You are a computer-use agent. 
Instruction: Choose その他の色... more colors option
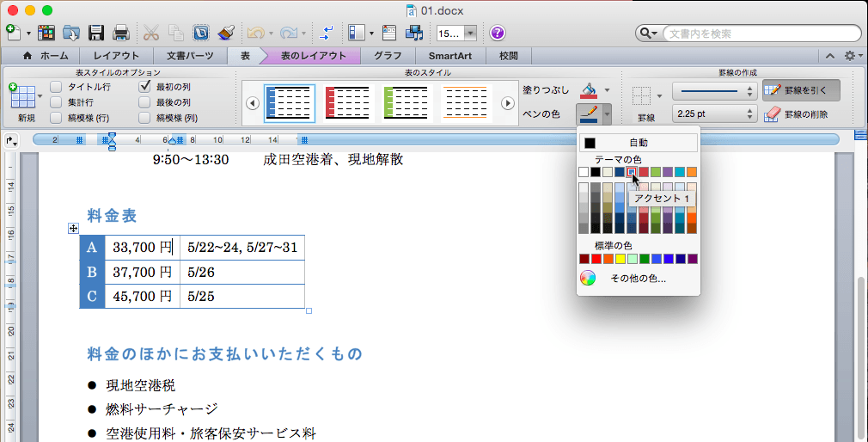639,279
